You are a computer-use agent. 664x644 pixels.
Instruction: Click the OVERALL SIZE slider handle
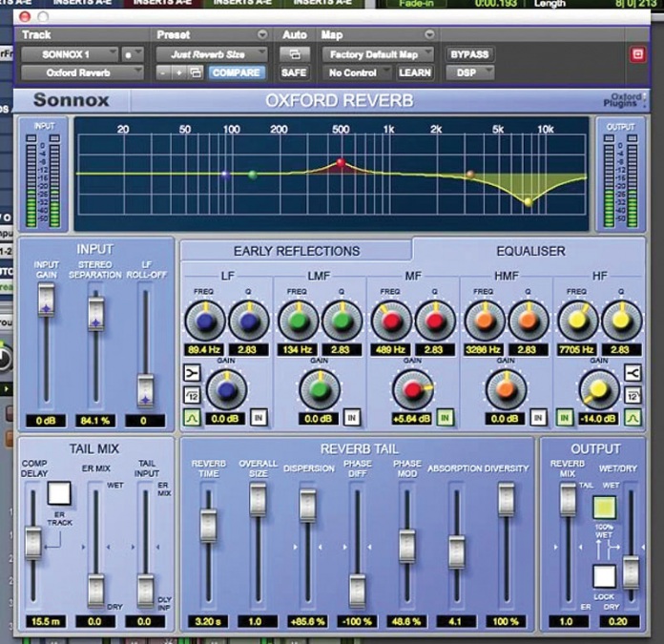pos(258,500)
